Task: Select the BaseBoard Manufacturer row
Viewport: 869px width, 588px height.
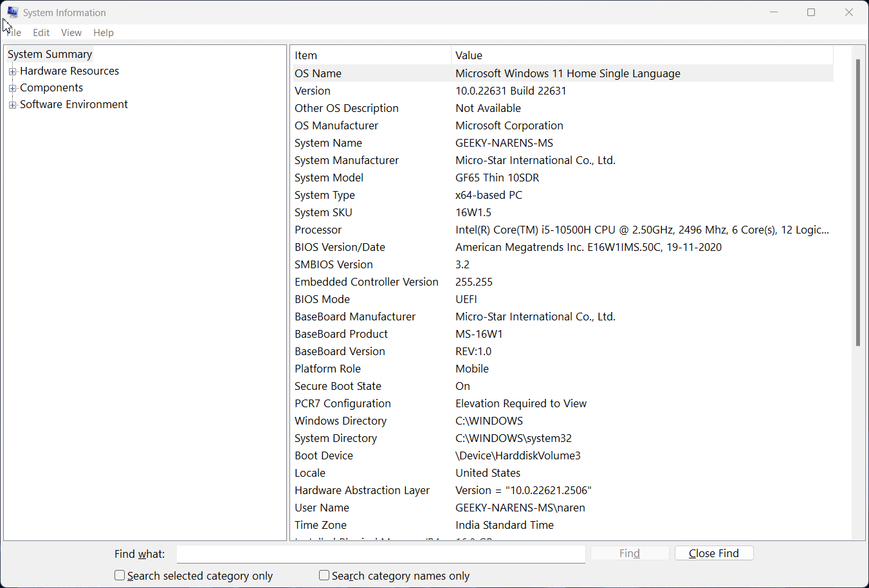Action: (563, 317)
